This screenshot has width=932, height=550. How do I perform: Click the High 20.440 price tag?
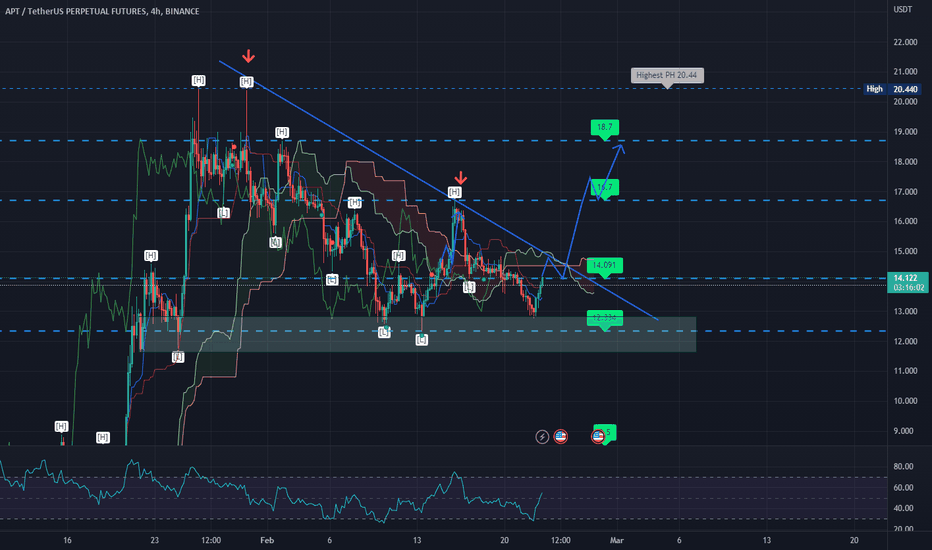892,89
